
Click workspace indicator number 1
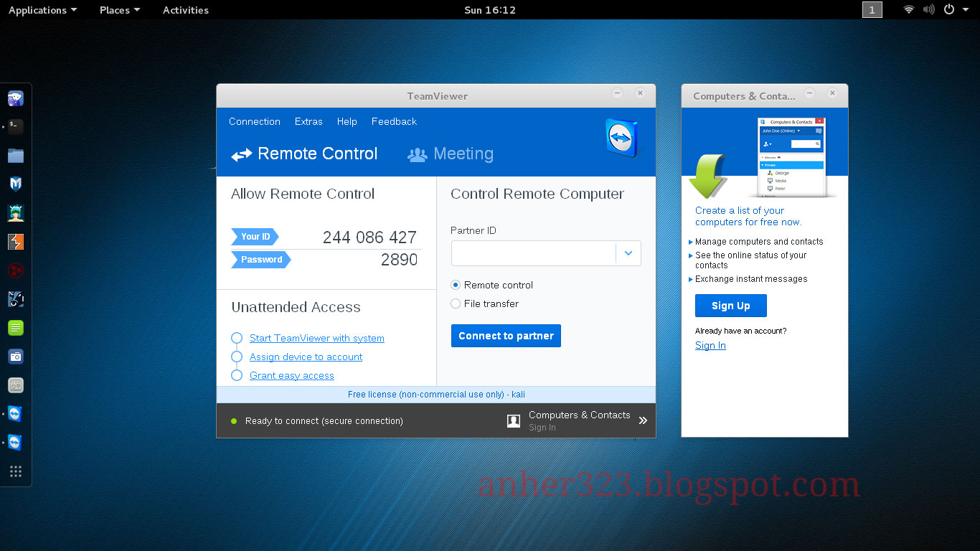click(x=872, y=10)
